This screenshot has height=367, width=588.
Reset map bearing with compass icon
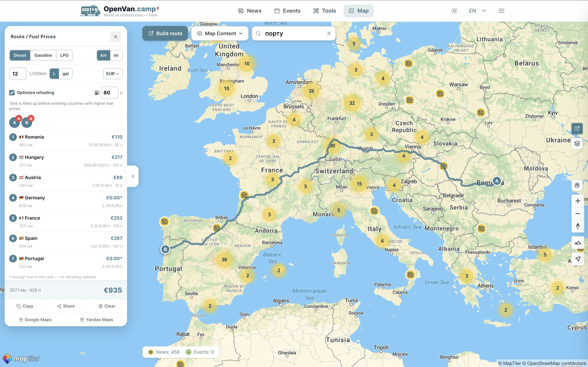point(577,226)
